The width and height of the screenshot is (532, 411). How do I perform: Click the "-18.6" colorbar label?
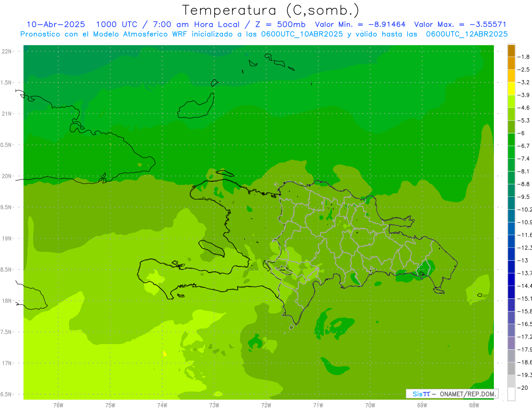click(x=524, y=362)
